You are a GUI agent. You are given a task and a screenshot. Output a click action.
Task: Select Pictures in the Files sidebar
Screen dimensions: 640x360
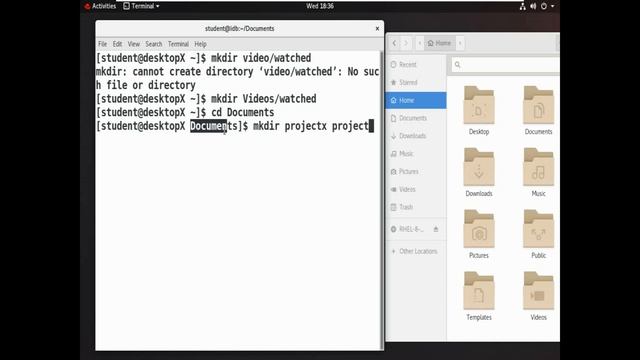click(416, 171)
